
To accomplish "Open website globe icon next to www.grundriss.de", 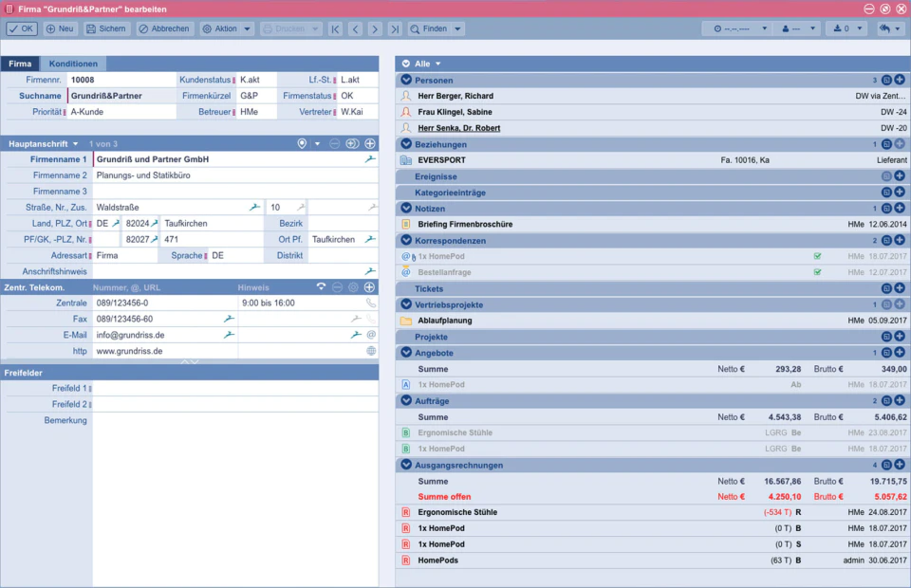I will pos(371,351).
